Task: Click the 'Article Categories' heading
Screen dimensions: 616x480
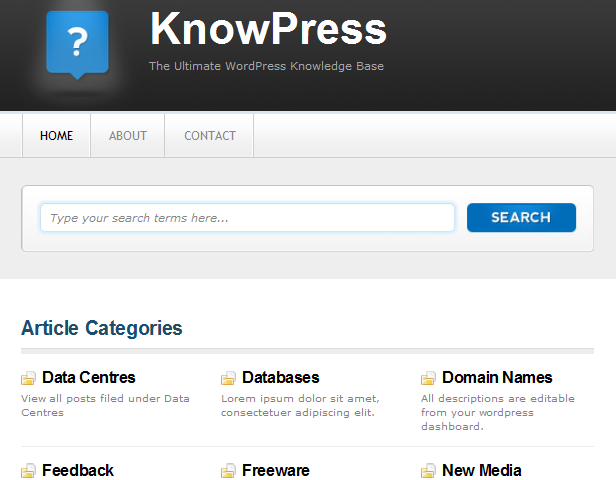Action: (x=102, y=328)
